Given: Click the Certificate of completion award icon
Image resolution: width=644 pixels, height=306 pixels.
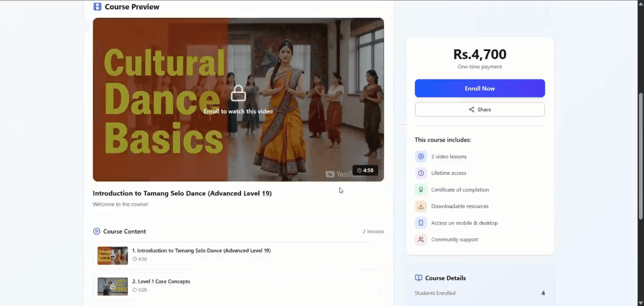Looking at the screenshot, I should pos(421,190).
